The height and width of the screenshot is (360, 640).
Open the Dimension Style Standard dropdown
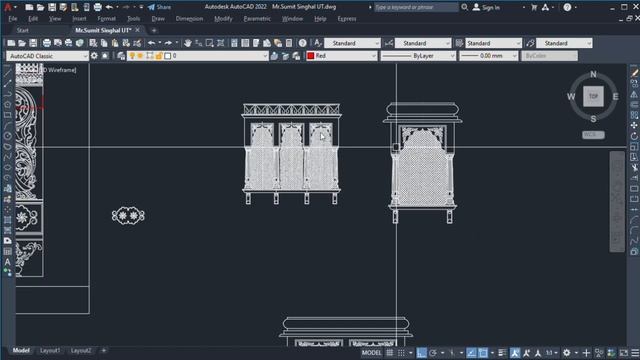(423, 43)
